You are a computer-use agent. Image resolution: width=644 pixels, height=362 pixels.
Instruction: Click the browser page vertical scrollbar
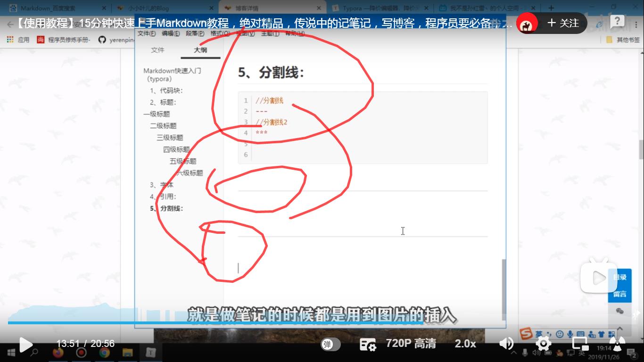click(x=641, y=150)
